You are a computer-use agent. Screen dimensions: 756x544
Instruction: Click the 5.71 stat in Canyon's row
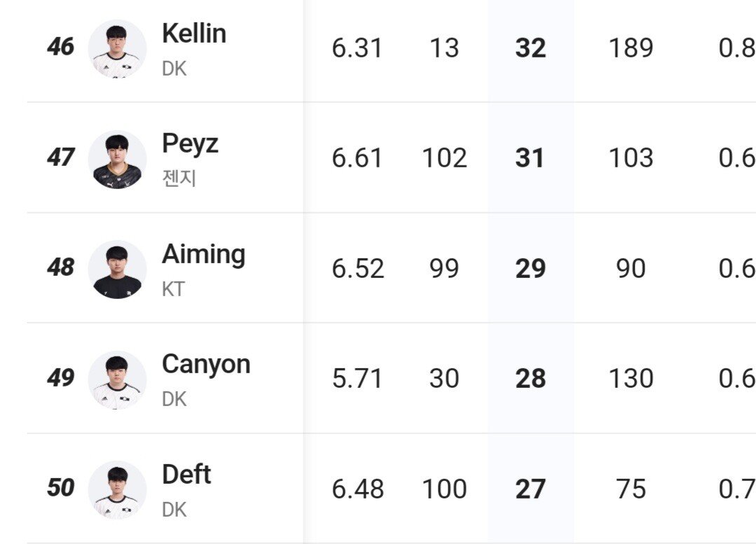coord(357,379)
